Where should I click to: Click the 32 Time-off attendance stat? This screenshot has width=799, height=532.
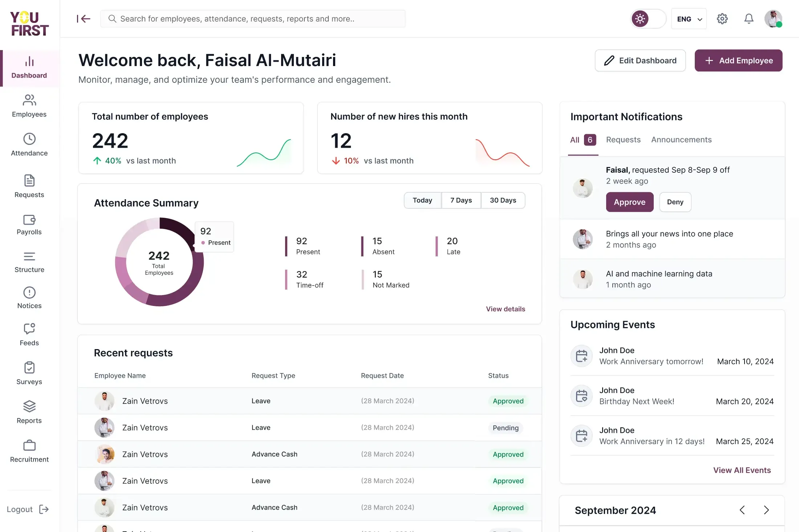coord(305,279)
